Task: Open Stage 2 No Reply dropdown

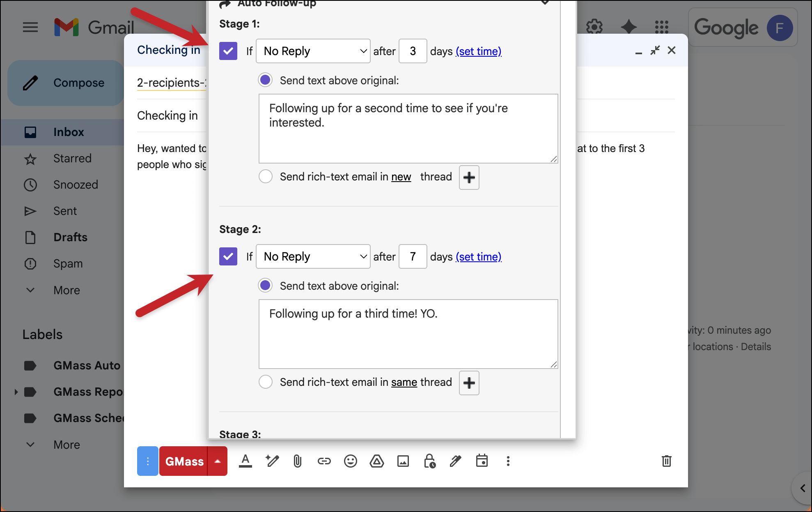Action: point(313,256)
